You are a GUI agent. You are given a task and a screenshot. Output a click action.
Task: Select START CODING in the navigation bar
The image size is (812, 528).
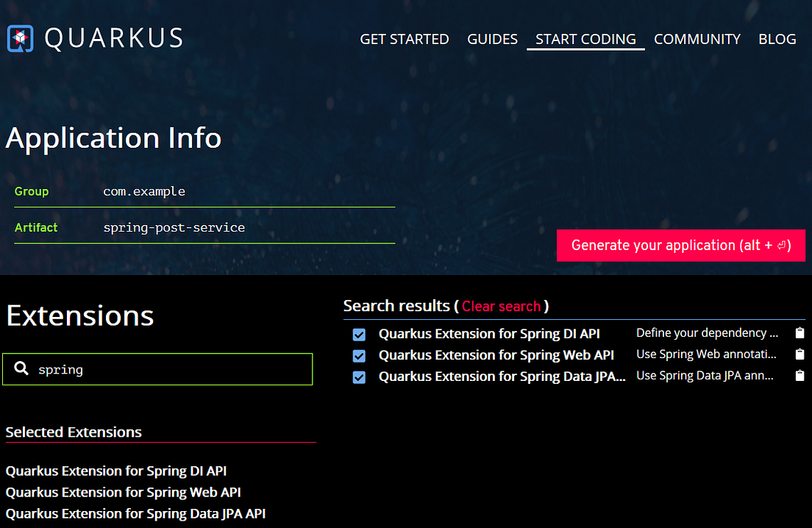coord(585,39)
